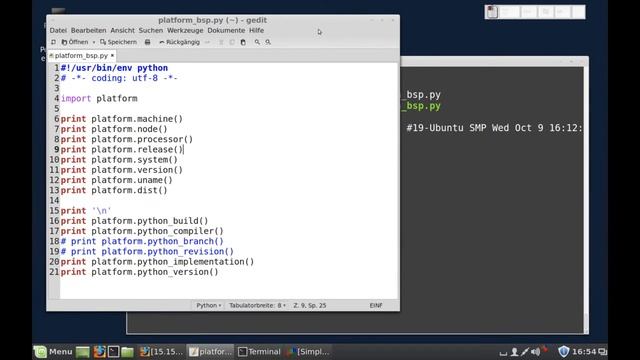Image resolution: width=640 pixels, height=360 pixels.
Task: Click the 'print platform.node()' line
Action: click(114, 129)
